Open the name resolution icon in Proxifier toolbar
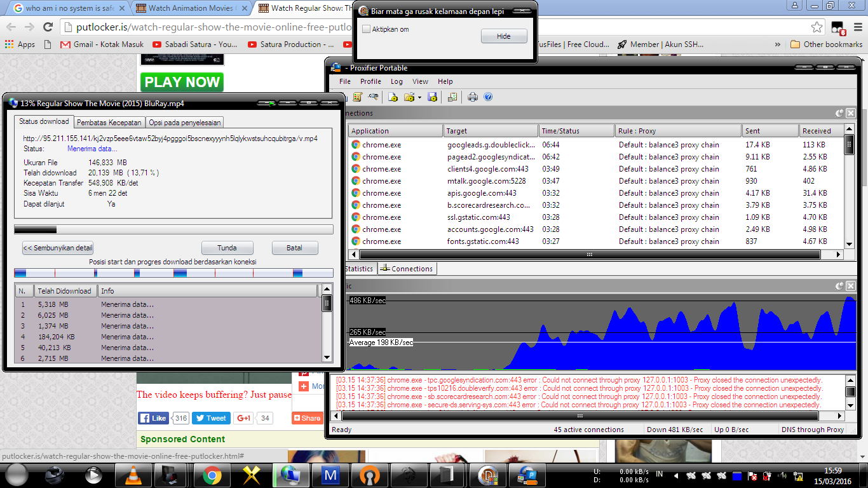 click(373, 97)
